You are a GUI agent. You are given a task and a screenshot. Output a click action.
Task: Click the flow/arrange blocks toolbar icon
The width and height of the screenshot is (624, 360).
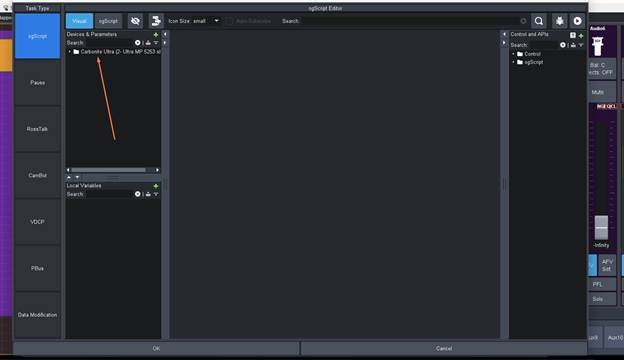click(156, 21)
